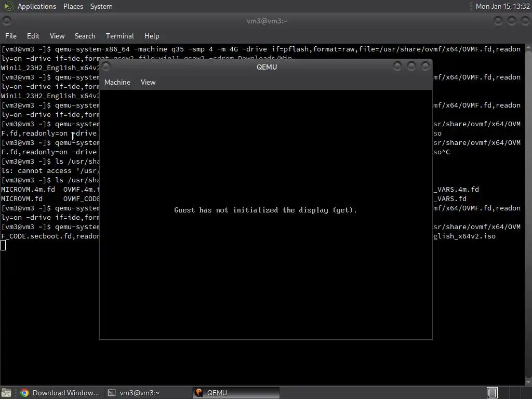Switch to QEMU taskbar entry
Screen dimensions: 532x399
(x=236, y=393)
